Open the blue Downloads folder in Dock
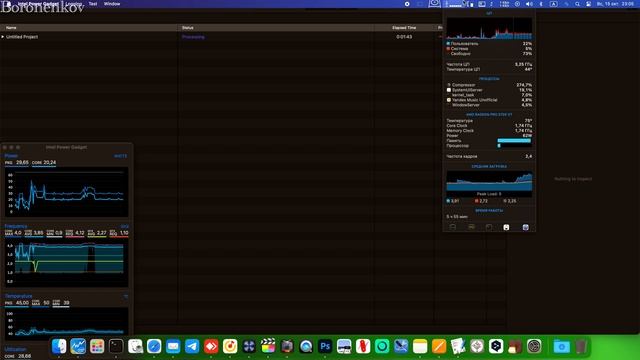 pyautogui.click(x=562, y=346)
